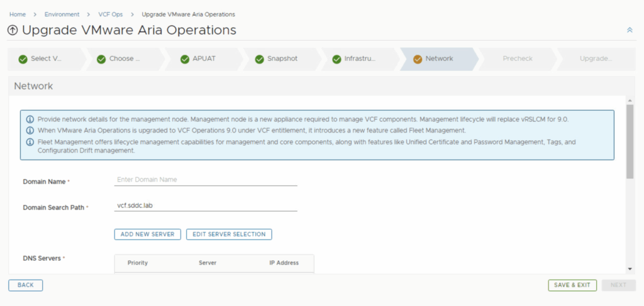This screenshot has width=644, height=306.
Task: Open the Home breadcrumb link
Action: click(18, 14)
